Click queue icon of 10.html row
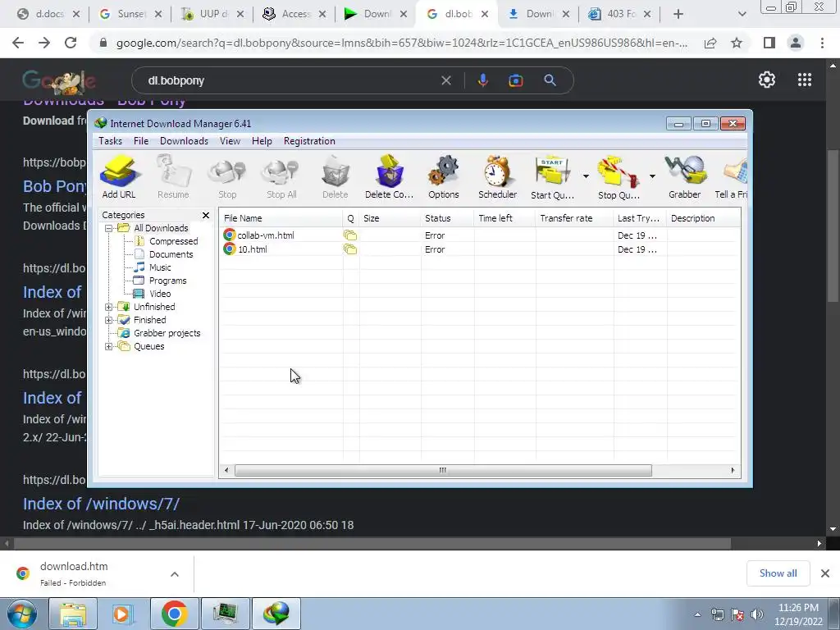This screenshot has height=630, width=840. coord(350,249)
